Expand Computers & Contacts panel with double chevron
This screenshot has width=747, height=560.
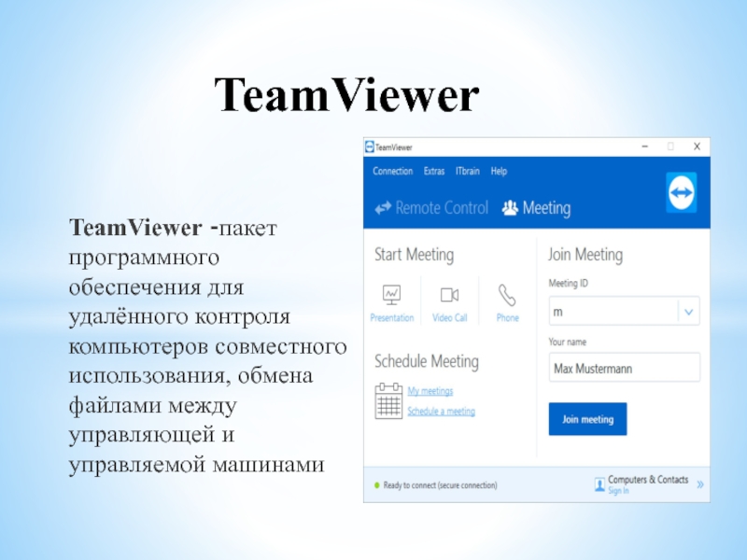coord(700,484)
